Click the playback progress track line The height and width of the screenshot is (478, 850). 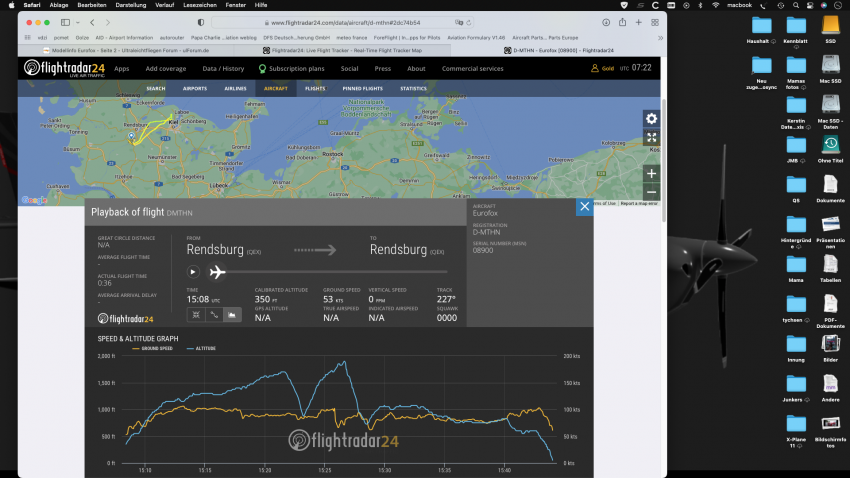336,272
